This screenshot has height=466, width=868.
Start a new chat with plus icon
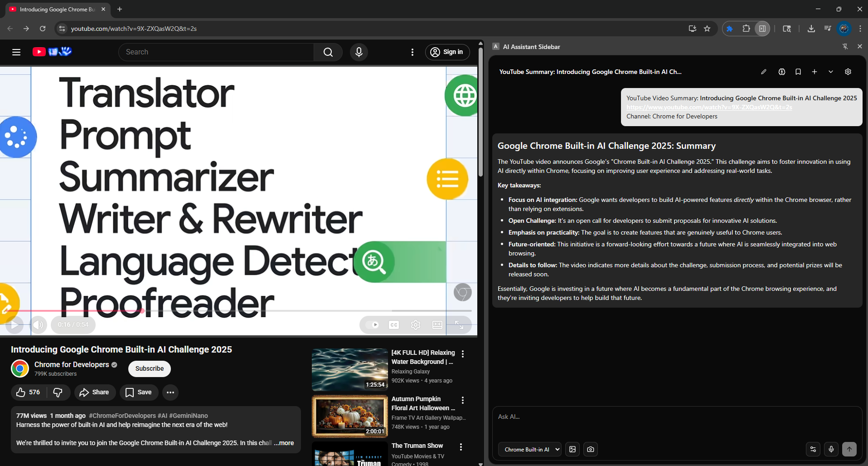pyautogui.click(x=815, y=72)
